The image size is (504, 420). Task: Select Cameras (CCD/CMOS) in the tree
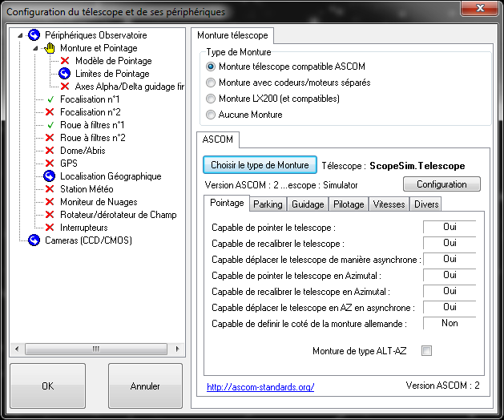point(88,240)
